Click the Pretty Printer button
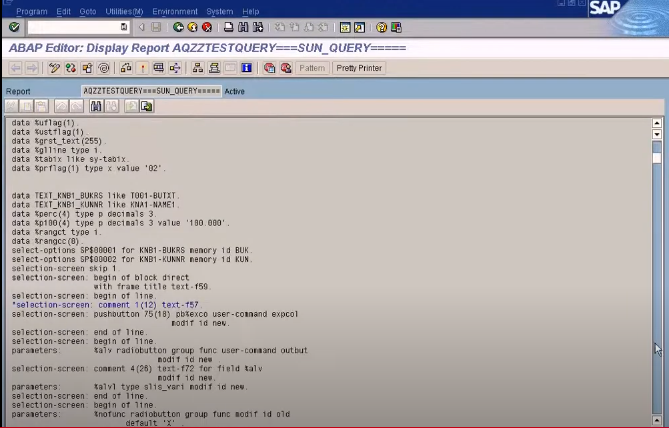 click(359, 68)
